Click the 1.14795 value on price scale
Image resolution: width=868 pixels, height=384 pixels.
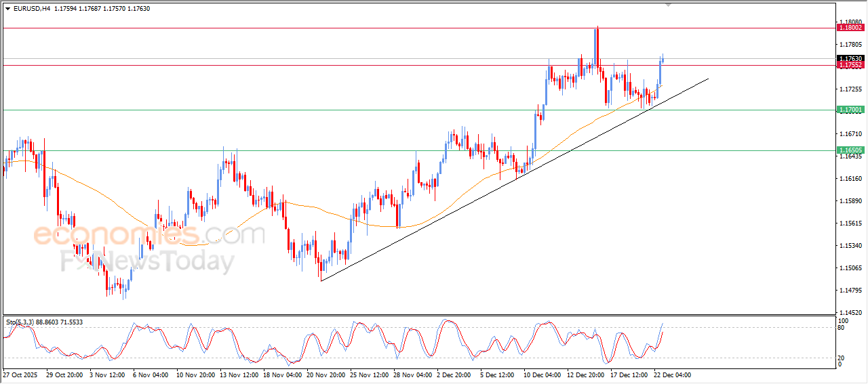(850, 291)
